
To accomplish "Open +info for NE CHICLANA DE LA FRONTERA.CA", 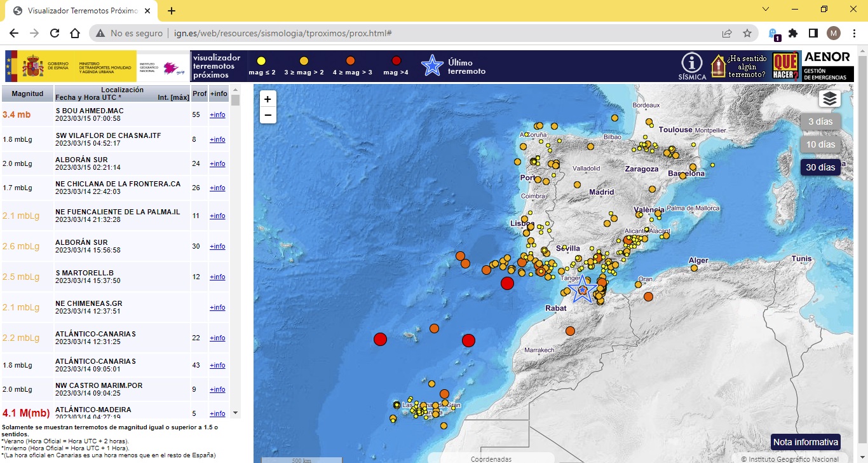I will click(x=217, y=188).
